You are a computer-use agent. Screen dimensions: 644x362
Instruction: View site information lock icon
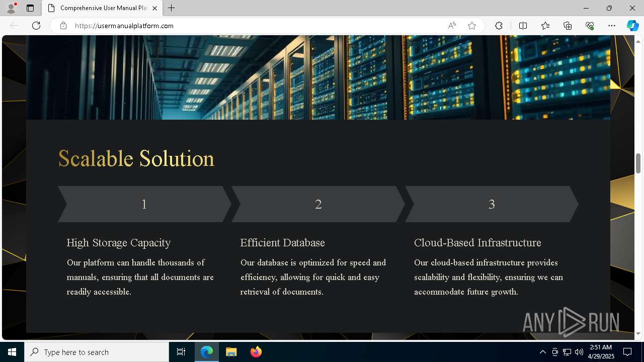63,26
